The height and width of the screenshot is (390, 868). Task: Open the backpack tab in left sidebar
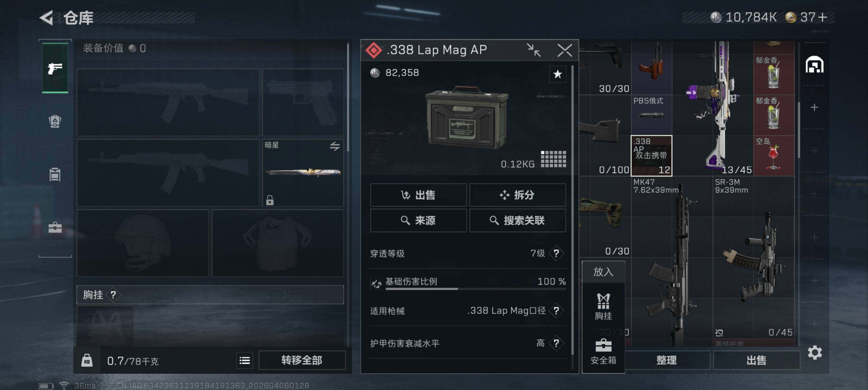55,121
